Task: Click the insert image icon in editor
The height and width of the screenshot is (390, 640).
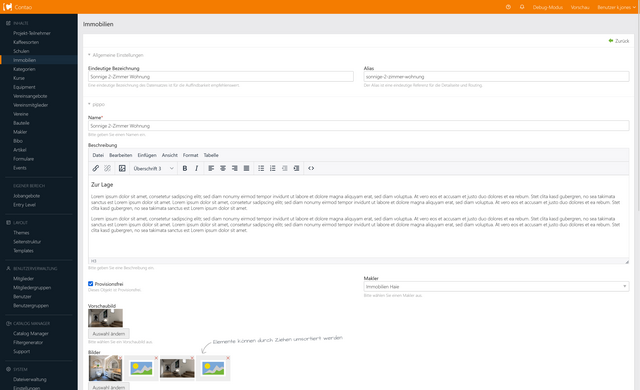Action: coord(122,168)
